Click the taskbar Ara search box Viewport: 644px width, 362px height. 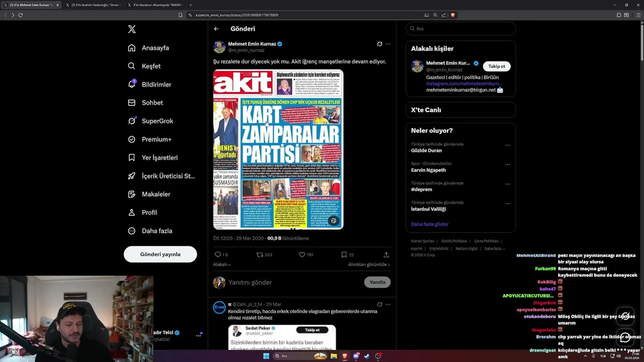pyautogui.click(x=301, y=356)
